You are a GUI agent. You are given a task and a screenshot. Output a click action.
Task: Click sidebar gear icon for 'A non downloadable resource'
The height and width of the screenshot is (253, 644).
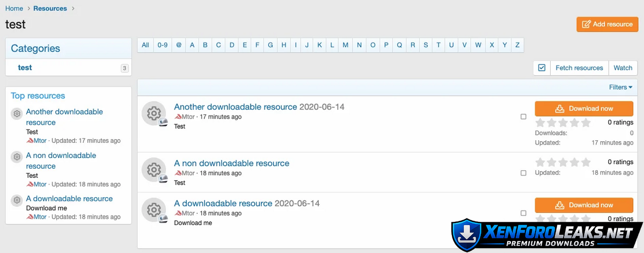point(17,157)
